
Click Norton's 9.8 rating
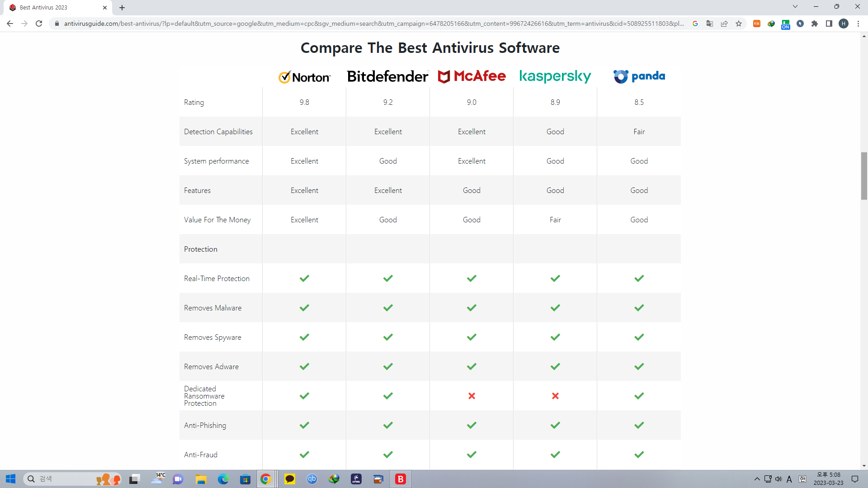[x=304, y=102]
